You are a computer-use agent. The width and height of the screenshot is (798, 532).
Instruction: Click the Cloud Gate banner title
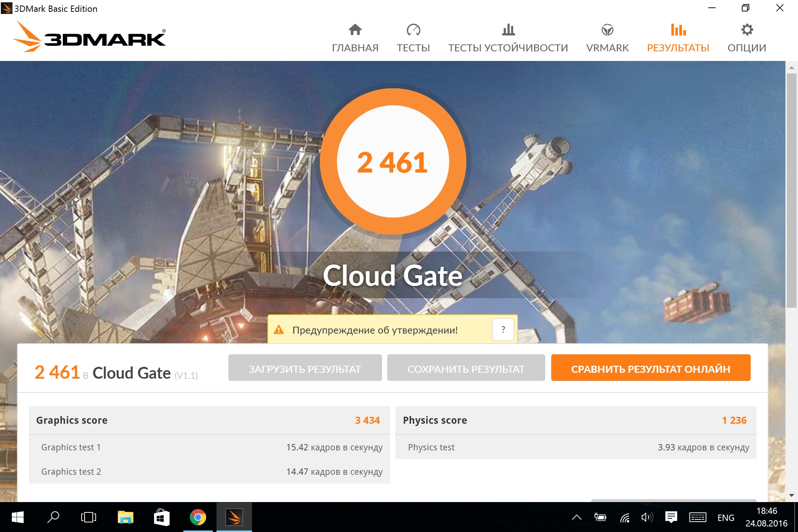[x=393, y=275]
